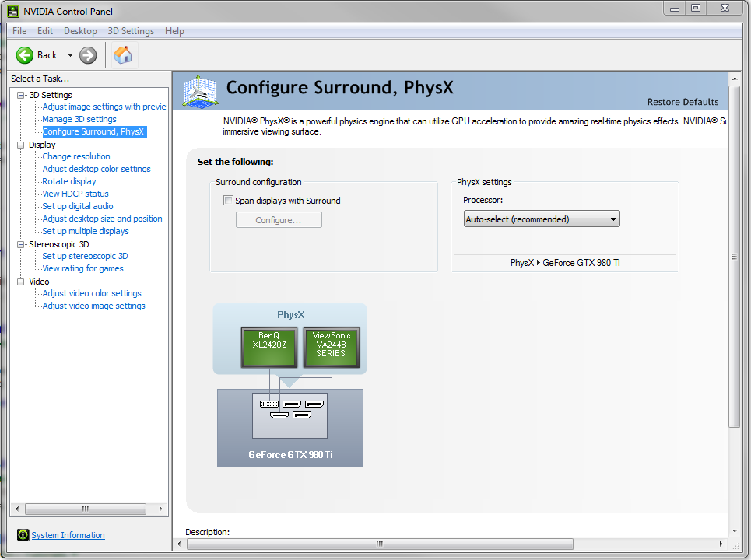
Task: Click the green Back arrow icon
Action: (24, 55)
